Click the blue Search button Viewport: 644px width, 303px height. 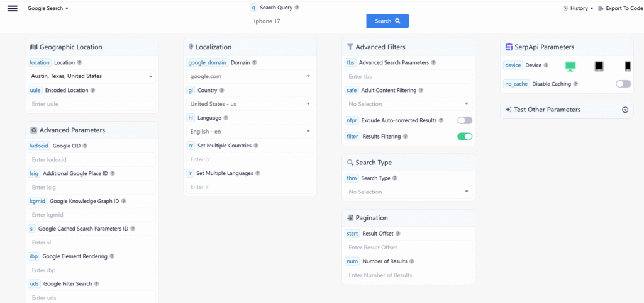tap(387, 21)
